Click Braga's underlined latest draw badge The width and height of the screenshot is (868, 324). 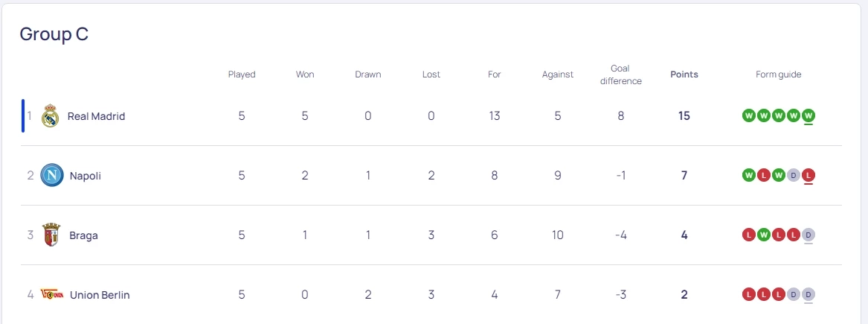pos(808,235)
